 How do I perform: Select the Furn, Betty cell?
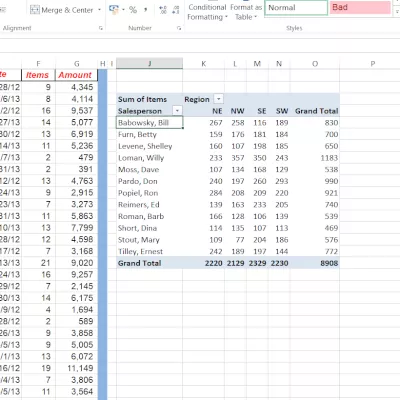tap(149, 134)
